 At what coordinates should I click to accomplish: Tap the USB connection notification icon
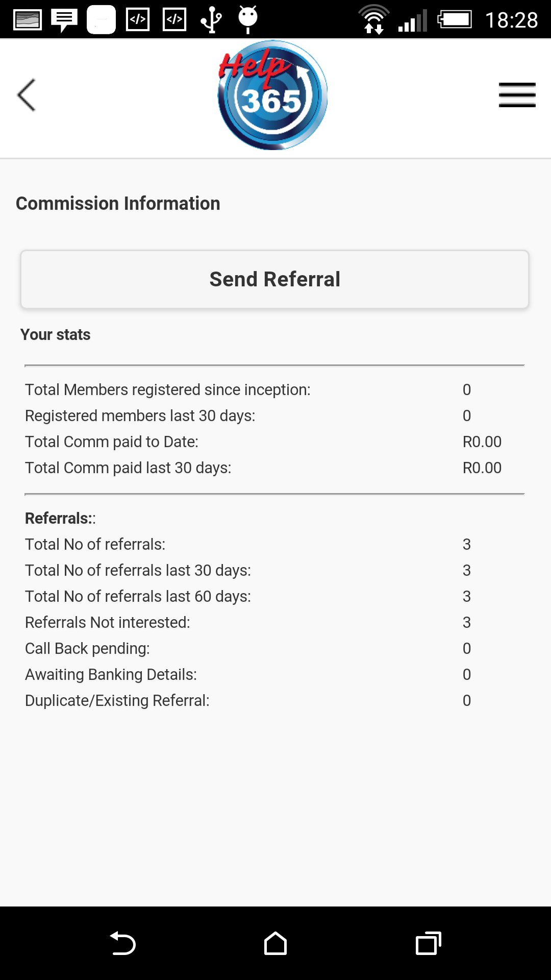pos(211,20)
